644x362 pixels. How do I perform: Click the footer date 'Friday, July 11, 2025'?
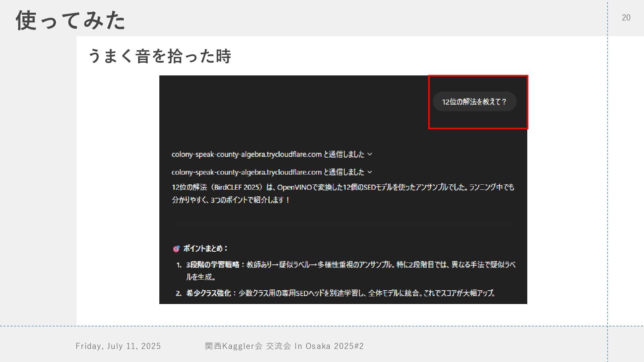pyautogui.click(x=118, y=346)
